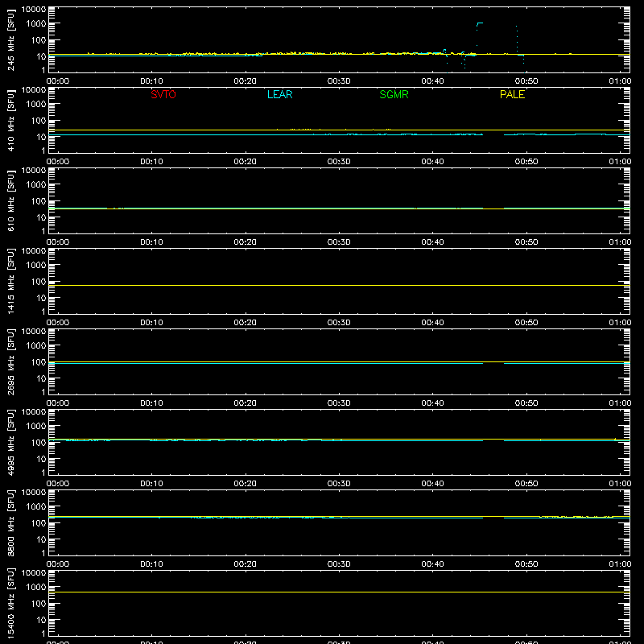Click the 8800 MHz [SFU] axis title
644x644 pixels.
click(x=11, y=522)
